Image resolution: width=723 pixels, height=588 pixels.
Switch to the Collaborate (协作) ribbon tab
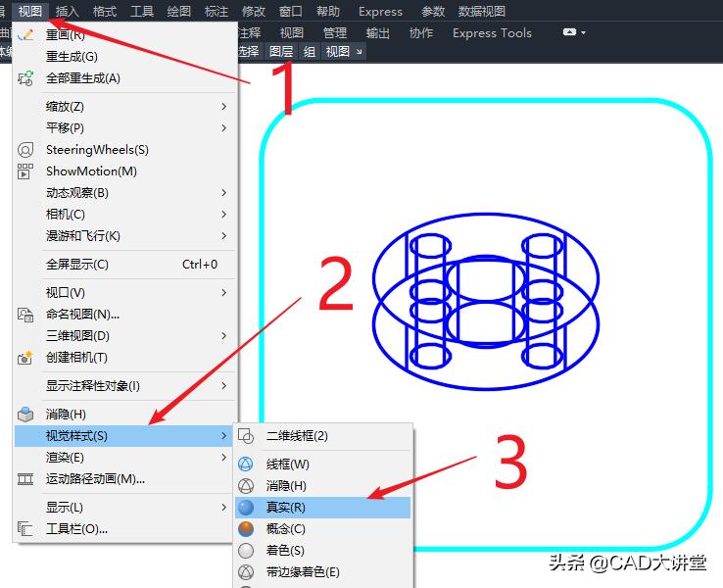421,32
